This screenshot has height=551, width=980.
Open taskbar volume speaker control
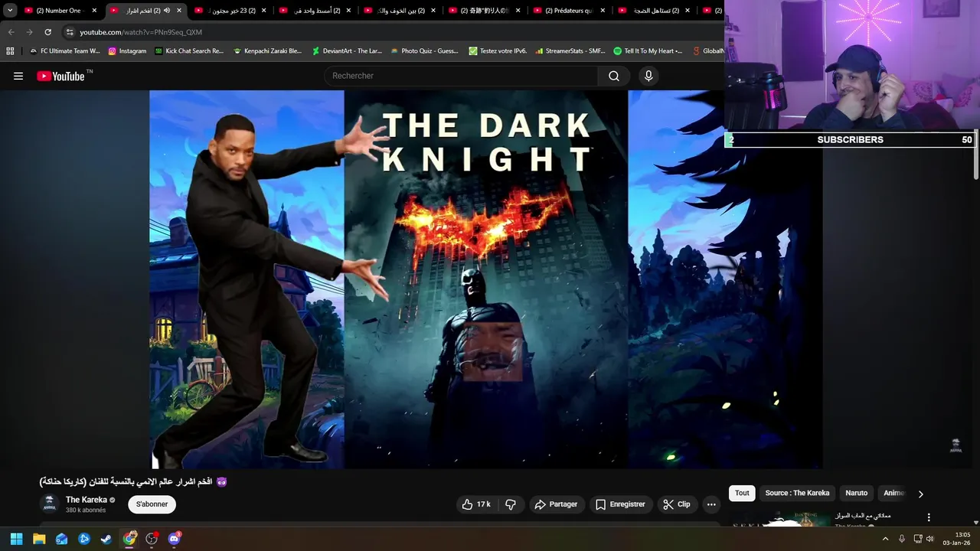click(930, 539)
